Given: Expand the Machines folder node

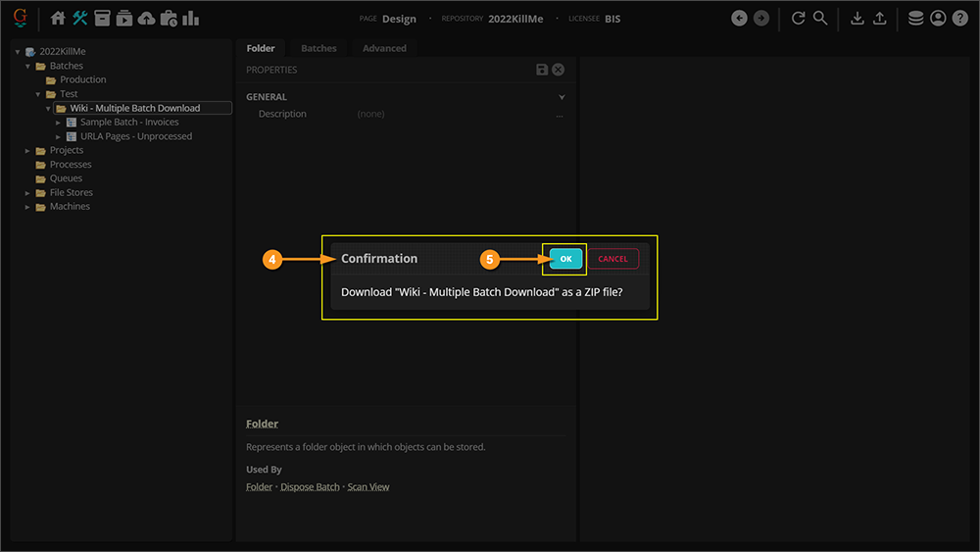Looking at the screenshot, I should click(x=27, y=207).
